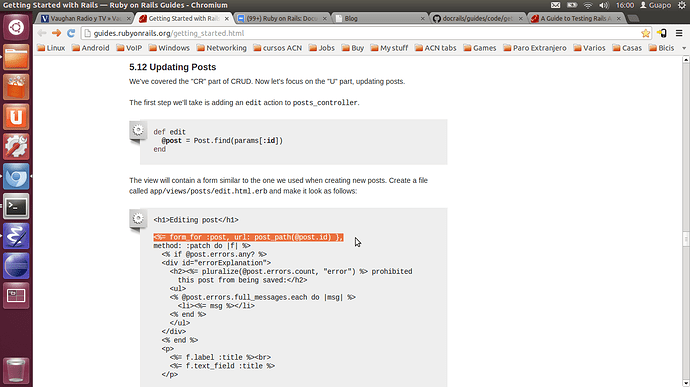The width and height of the screenshot is (690, 387).
Task: Open the cursos ACN bookmarks folder
Action: [x=278, y=48]
